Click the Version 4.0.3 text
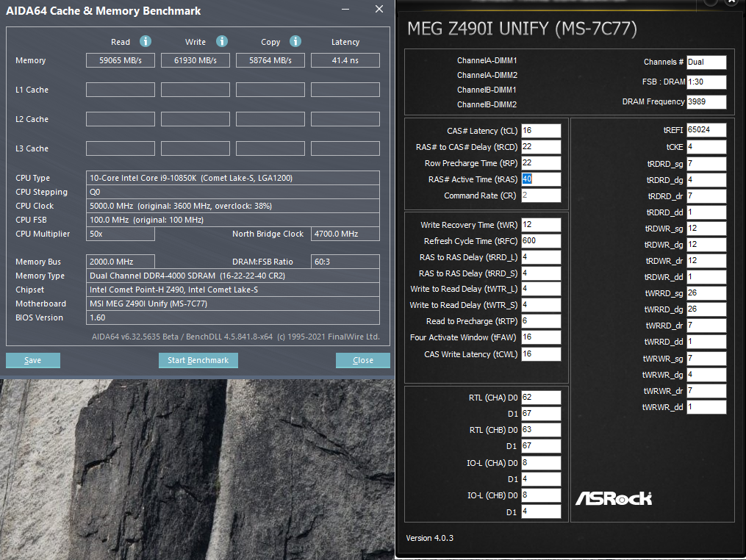Image resolution: width=746 pixels, height=560 pixels. coord(430,538)
